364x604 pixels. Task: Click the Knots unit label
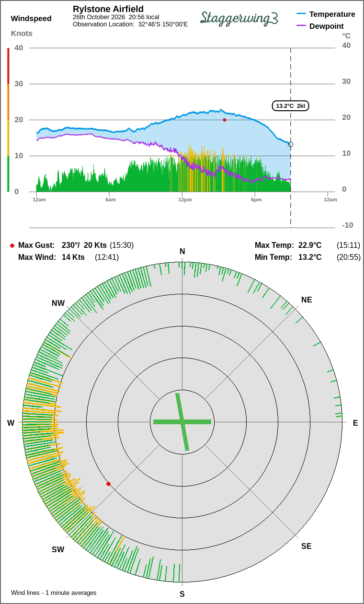point(22,33)
